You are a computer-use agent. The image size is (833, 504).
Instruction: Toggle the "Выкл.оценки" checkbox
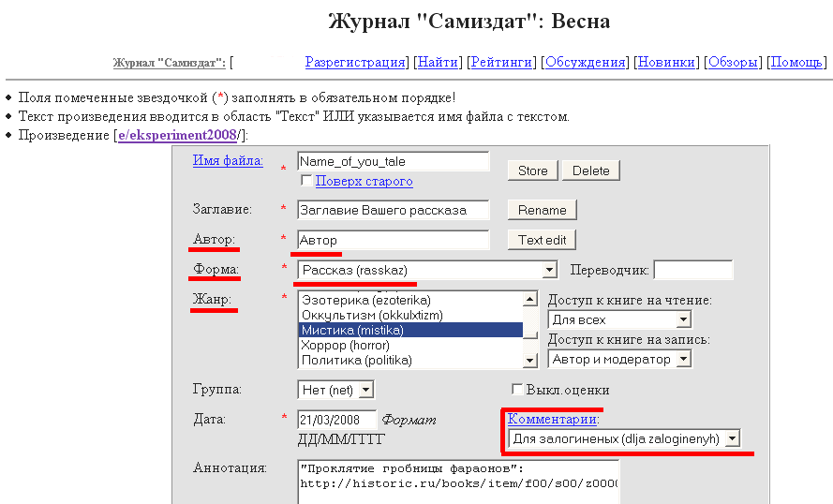(517, 390)
